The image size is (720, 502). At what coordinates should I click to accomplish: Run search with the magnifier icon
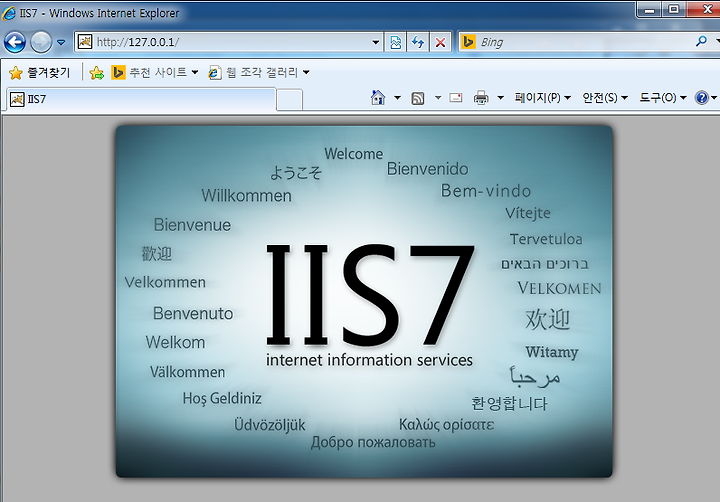[x=701, y=42]
